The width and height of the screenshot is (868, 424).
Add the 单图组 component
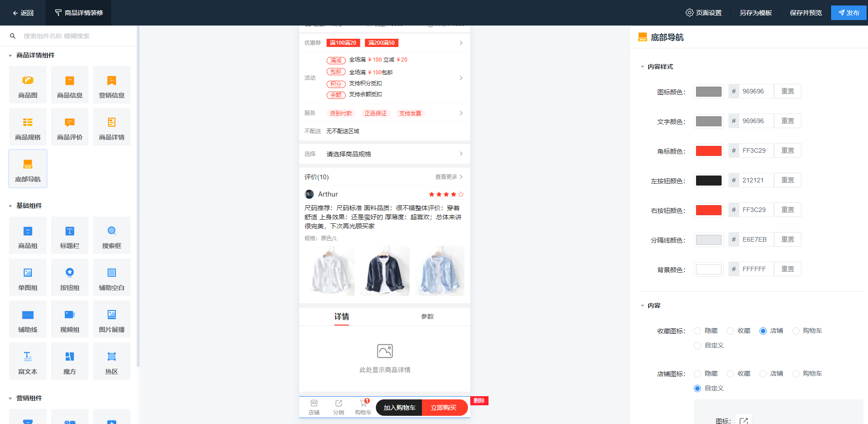coord(28,277)
